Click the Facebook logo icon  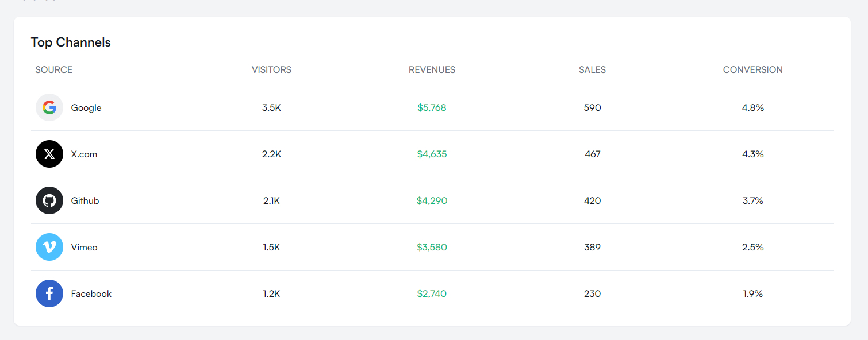[49, 293]
